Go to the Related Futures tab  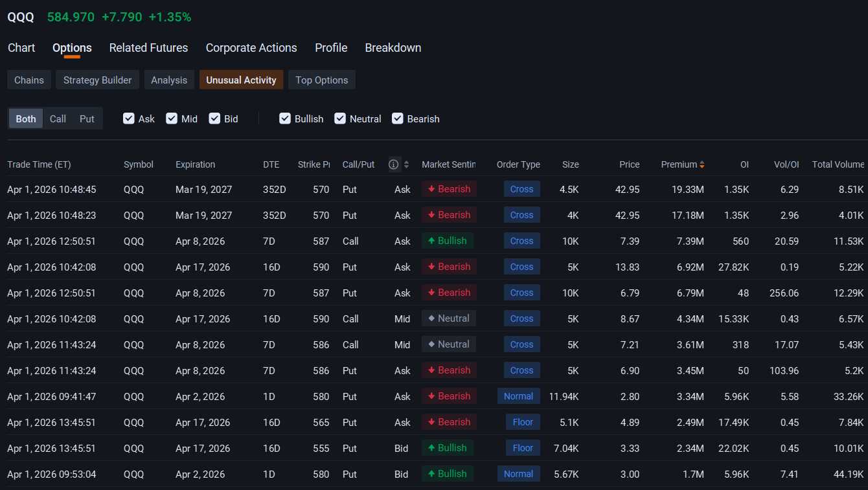148,48
